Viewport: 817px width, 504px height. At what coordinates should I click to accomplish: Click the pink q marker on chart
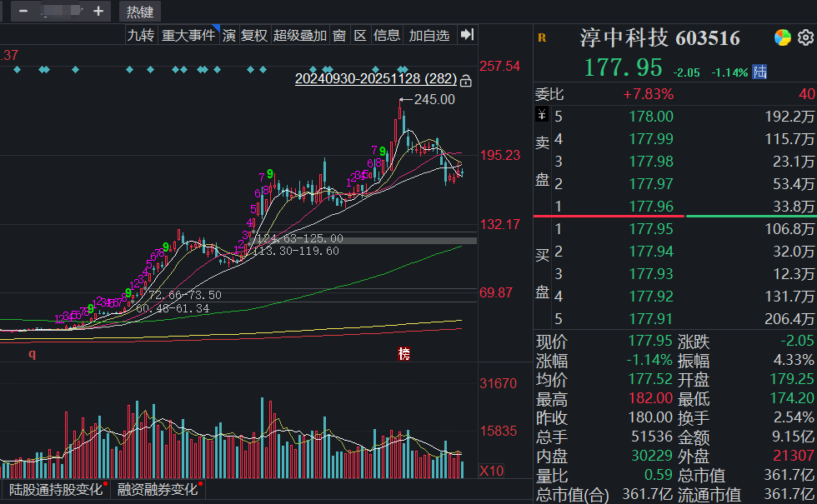33,354
